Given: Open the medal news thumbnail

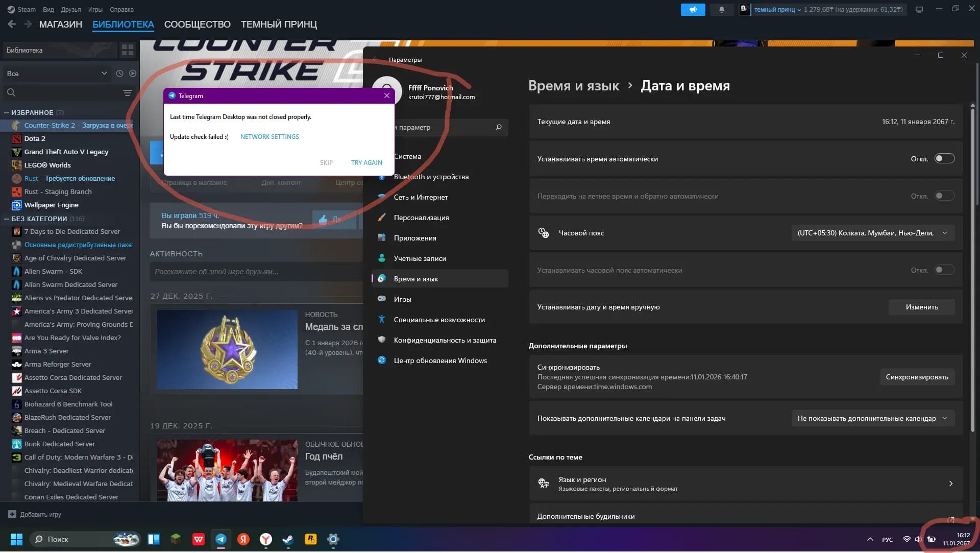Looking at the screenshot, I should (x=227, y=350).
